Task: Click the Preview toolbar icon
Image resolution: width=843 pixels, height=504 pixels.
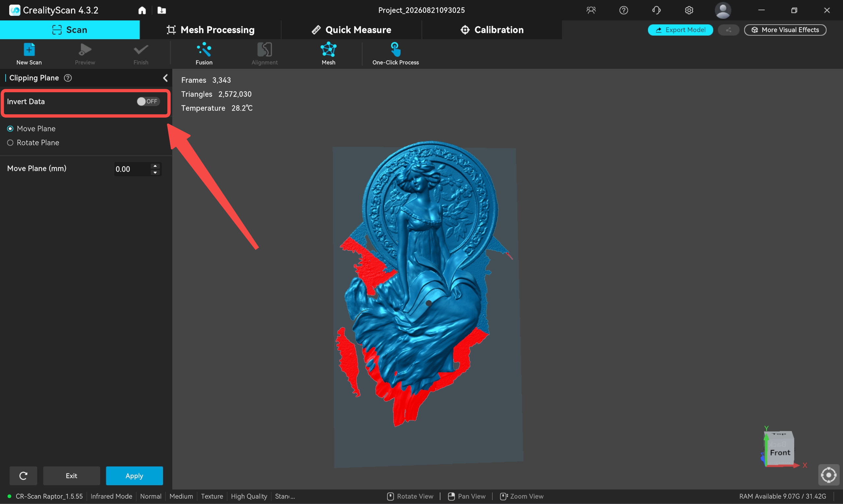Action: coord(85,50)
